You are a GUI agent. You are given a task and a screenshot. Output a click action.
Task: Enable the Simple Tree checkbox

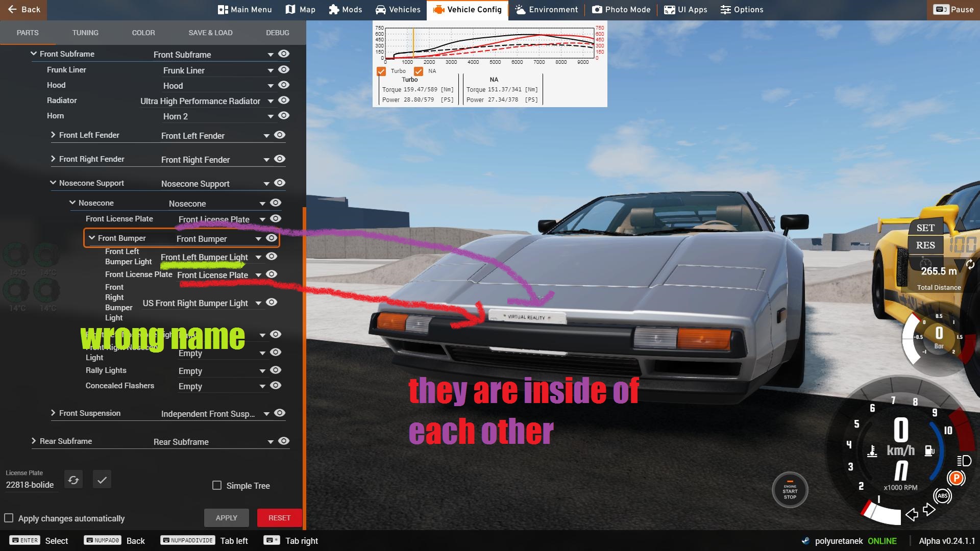[x=217, y=485]
